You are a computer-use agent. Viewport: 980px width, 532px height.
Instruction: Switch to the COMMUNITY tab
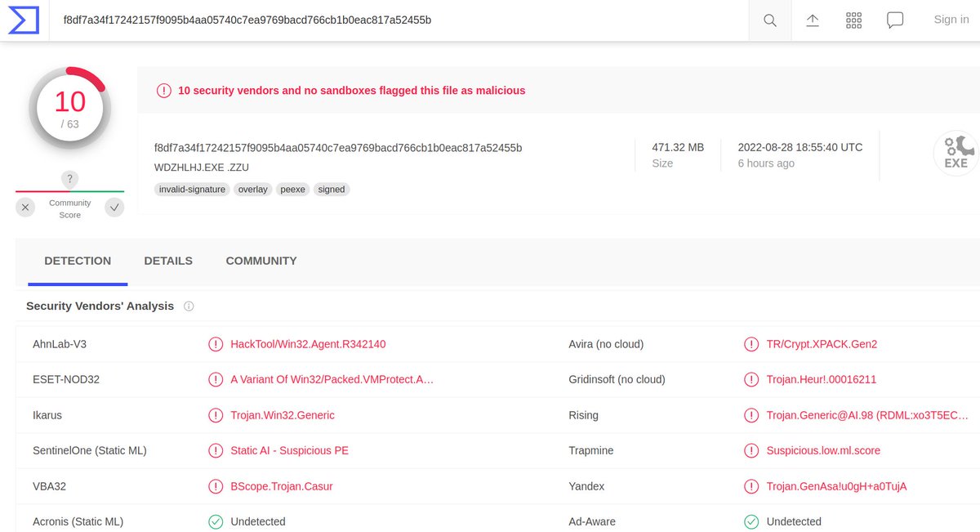[x=261, y=261]
